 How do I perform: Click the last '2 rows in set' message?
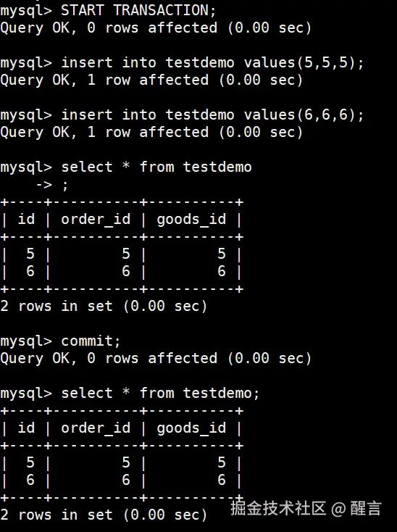(x=104, y=515)
